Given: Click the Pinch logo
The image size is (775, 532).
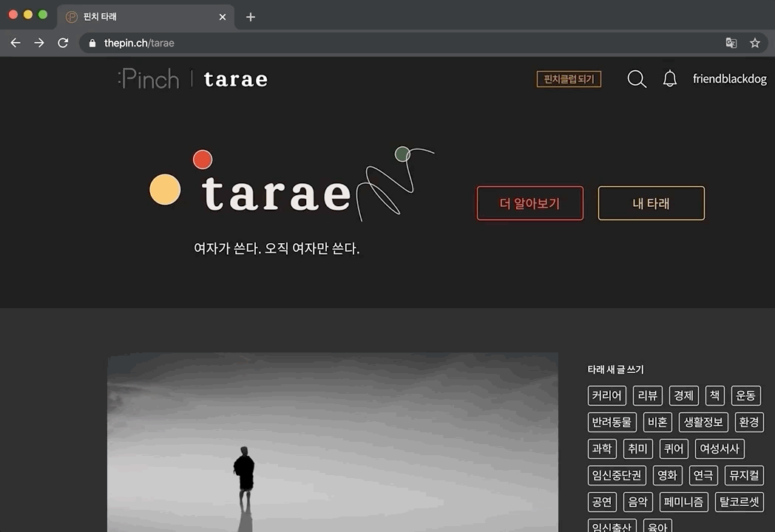Looking at the screenshot, I should [149, 79].
